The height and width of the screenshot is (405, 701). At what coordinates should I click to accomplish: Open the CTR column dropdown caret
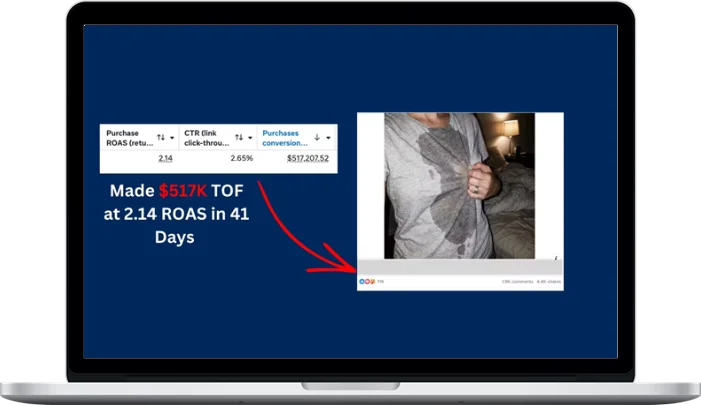tap(250, 137)
